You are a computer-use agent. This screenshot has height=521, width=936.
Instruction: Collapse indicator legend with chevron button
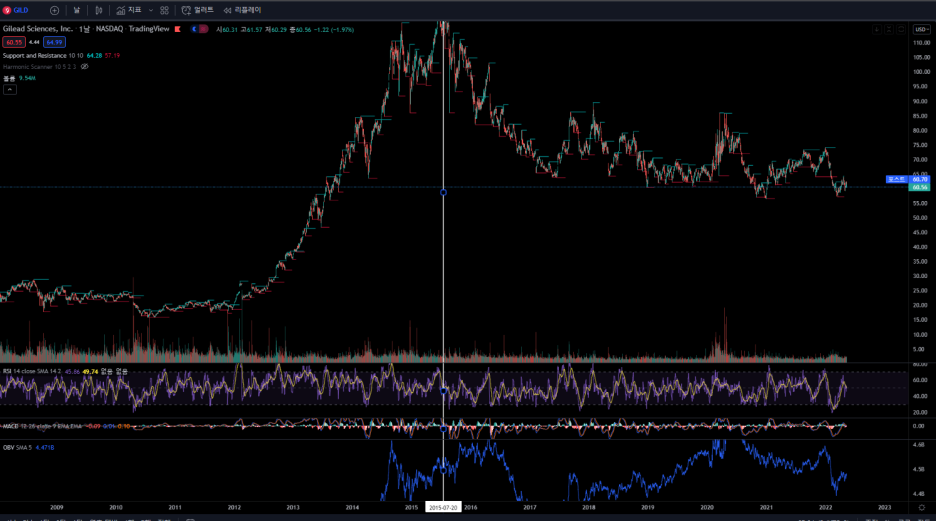pos(10,90)
